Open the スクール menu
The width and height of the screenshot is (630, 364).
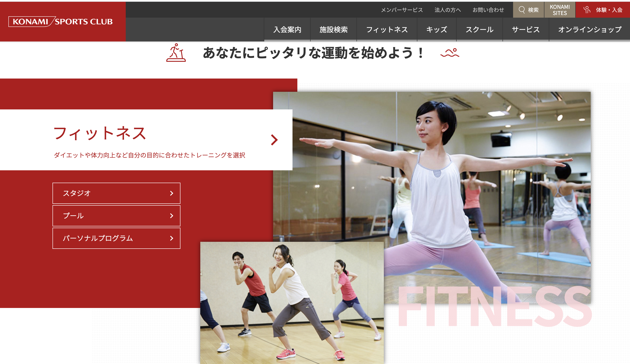(480, 30)
